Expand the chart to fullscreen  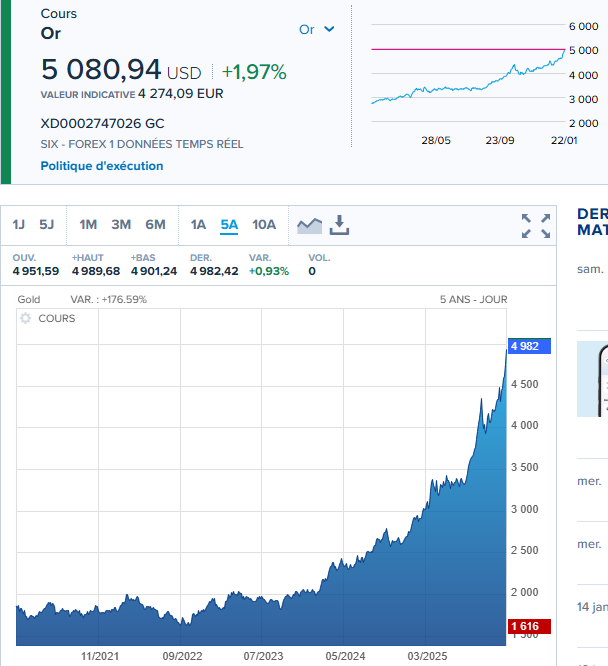point(536,226)
